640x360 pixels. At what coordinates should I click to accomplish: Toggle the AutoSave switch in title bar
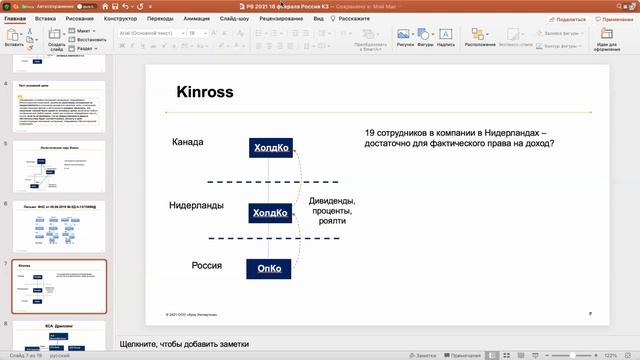click(87, 7)
